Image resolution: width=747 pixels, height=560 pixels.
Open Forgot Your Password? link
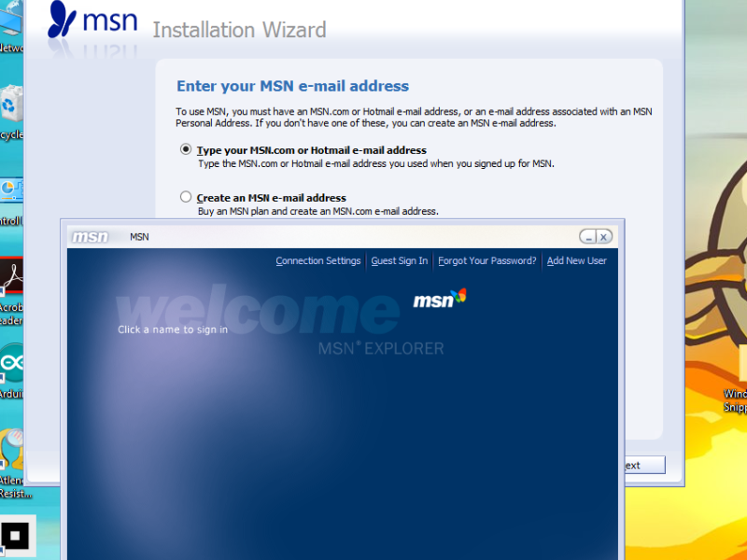tap(486, 261)
